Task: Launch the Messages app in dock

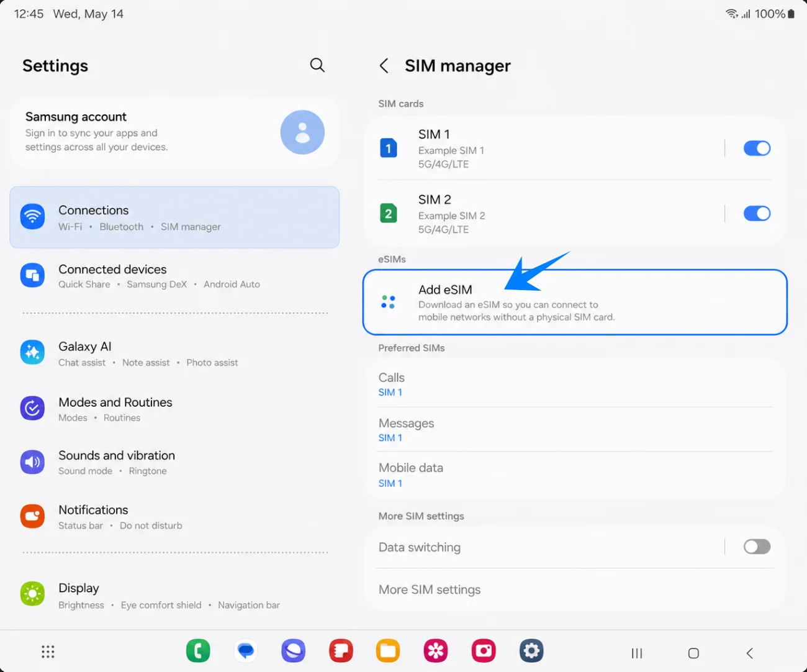Action: (246, 651)
